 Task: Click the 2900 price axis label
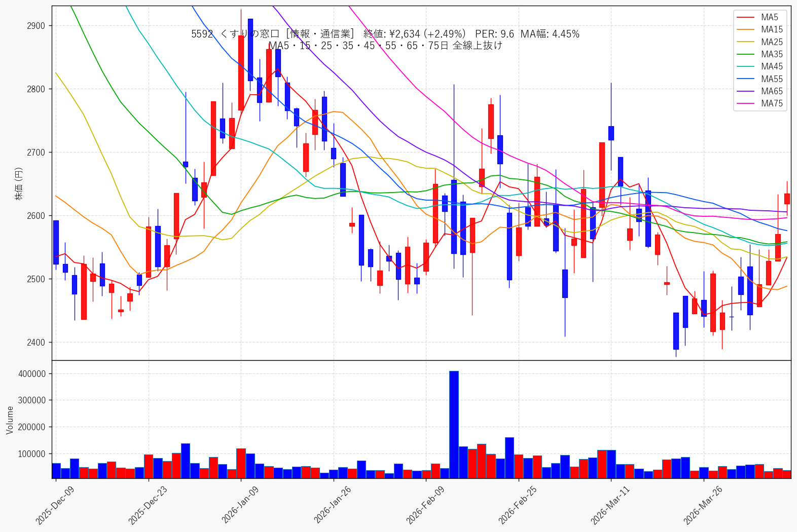coord(36,26)
